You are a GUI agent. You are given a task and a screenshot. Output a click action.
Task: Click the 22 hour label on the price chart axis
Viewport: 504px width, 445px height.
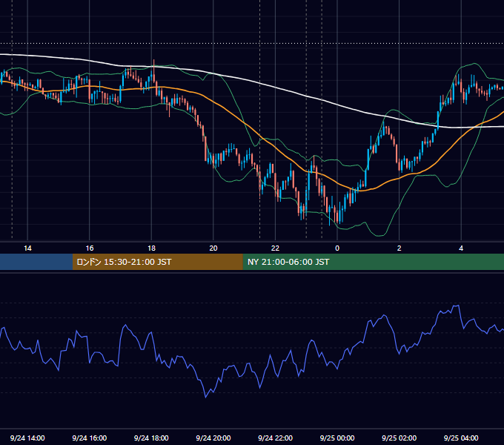275,248
